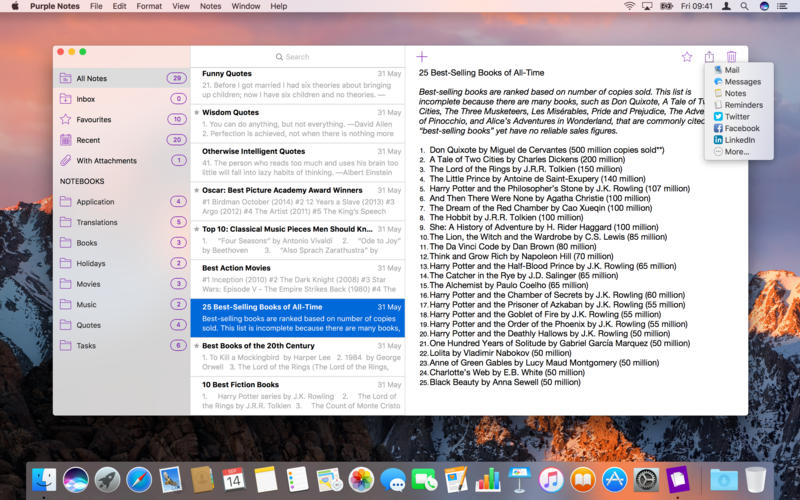Launch Safari from the Dock
The width and height of the screenshot is (800, 500).
139,480
